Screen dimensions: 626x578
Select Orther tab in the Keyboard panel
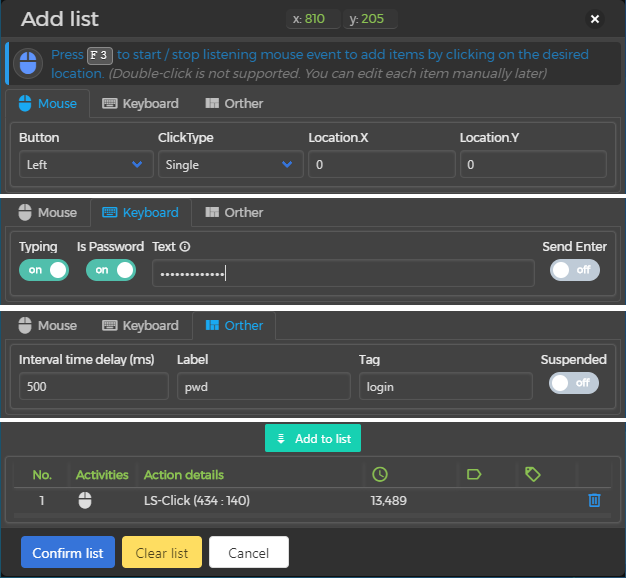[234, 212]
